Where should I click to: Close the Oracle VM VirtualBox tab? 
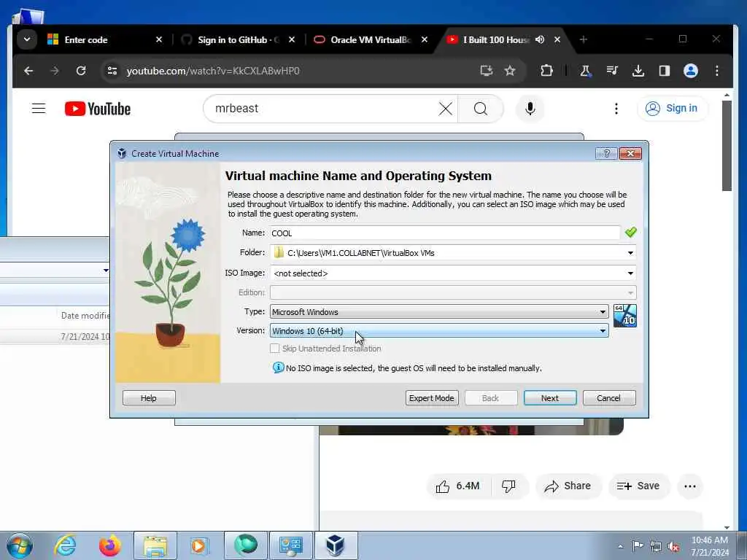click(425, 39)
